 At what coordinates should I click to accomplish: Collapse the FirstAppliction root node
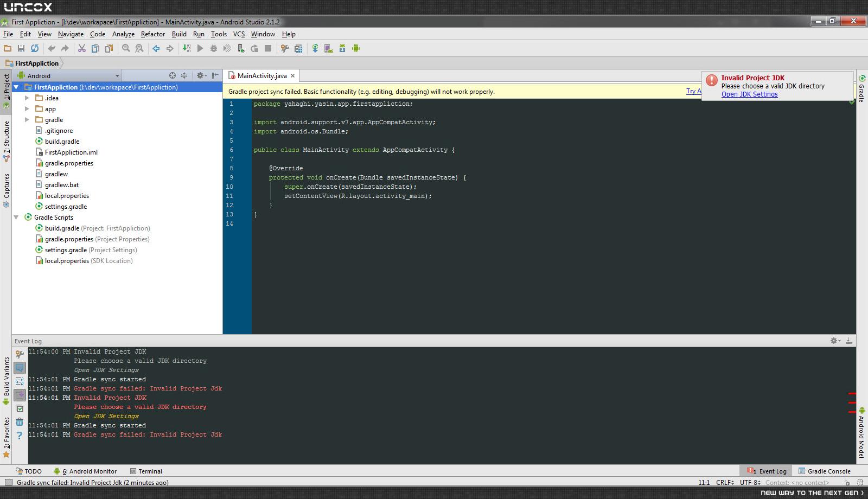[x=16, y=87]
